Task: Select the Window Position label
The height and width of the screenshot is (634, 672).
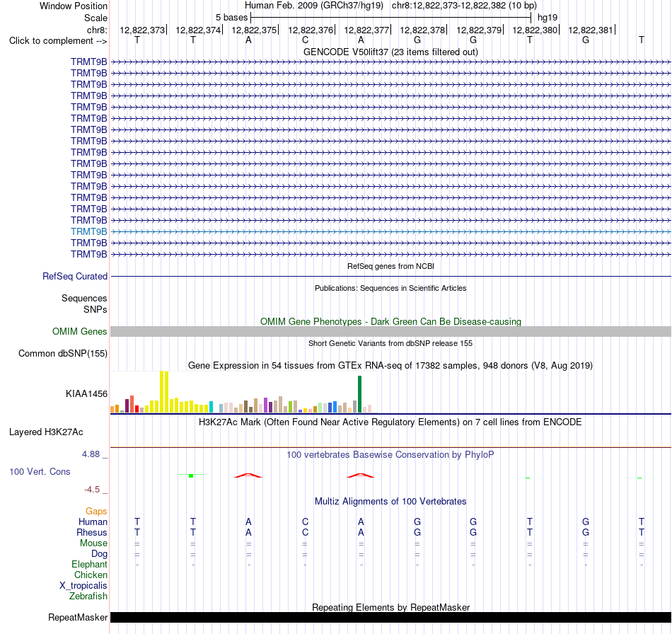Action: pos(74,6)
